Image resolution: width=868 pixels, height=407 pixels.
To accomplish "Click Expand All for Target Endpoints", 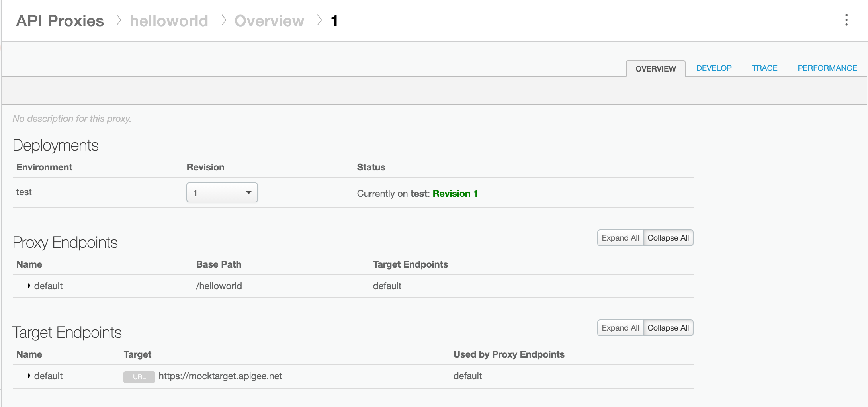I will 620,328.
